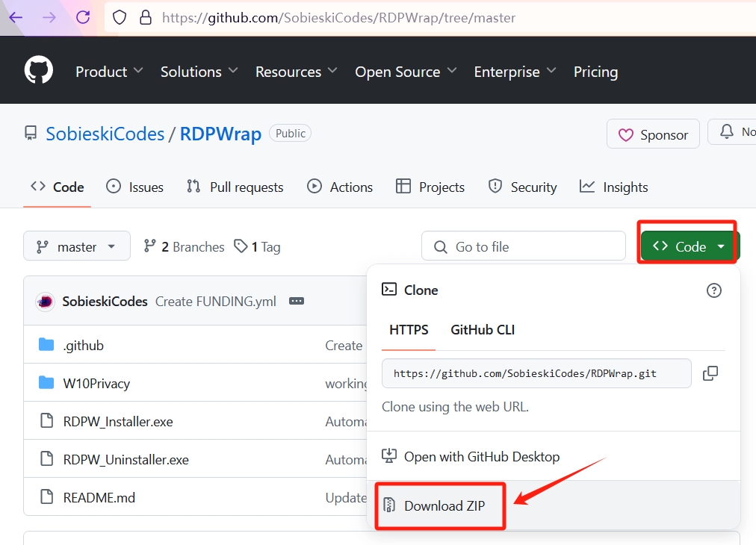This screenshot has width=756, height=545.
Task: Click the Sponsor button
Action: pyautogui.click(x=653, y=134)
